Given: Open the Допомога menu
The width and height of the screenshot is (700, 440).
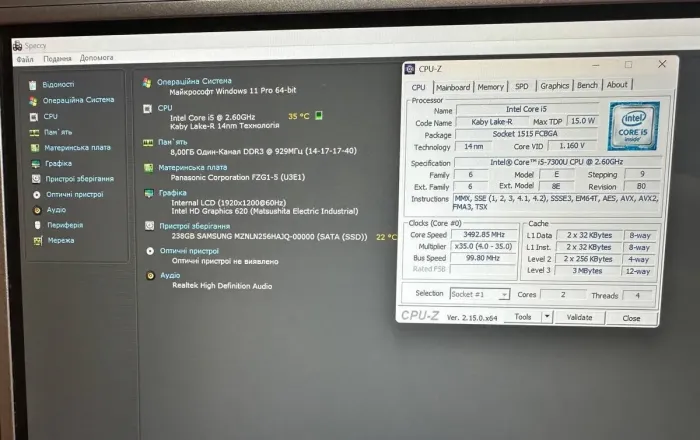Looking at the screenshot, I should coord(97,58).
